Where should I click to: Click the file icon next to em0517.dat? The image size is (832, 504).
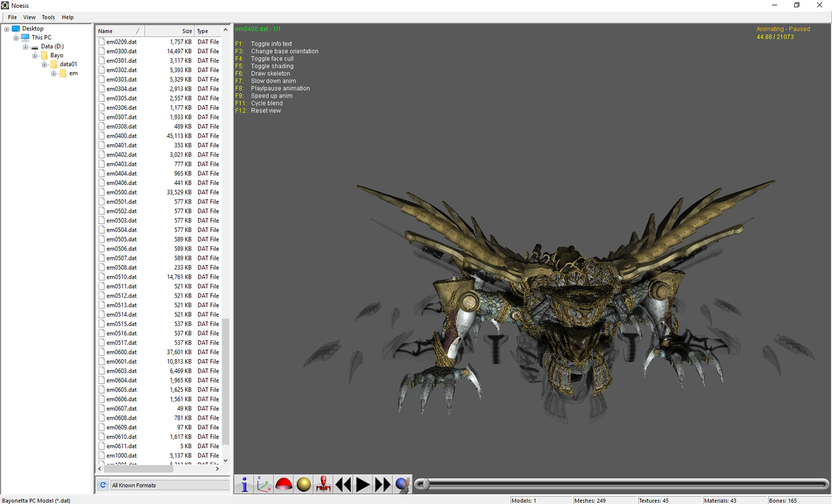(101, 342)
